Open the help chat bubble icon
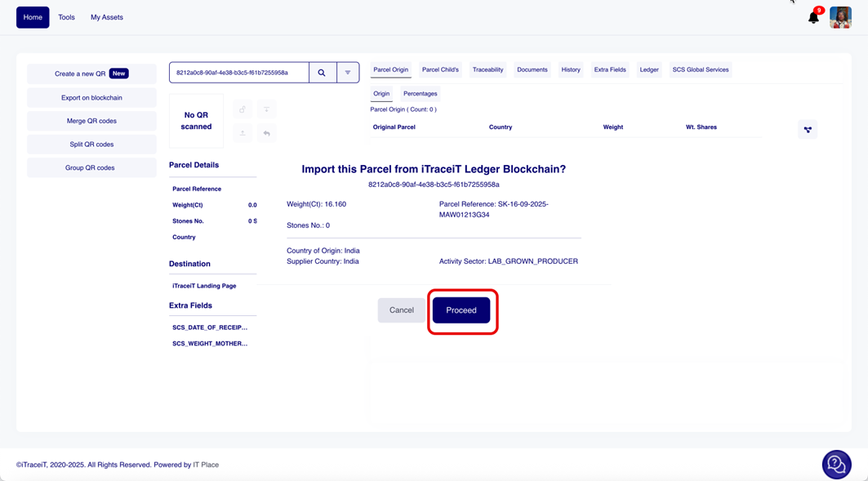This screenshot has height=481, width=868. click(x=836, y=465)
